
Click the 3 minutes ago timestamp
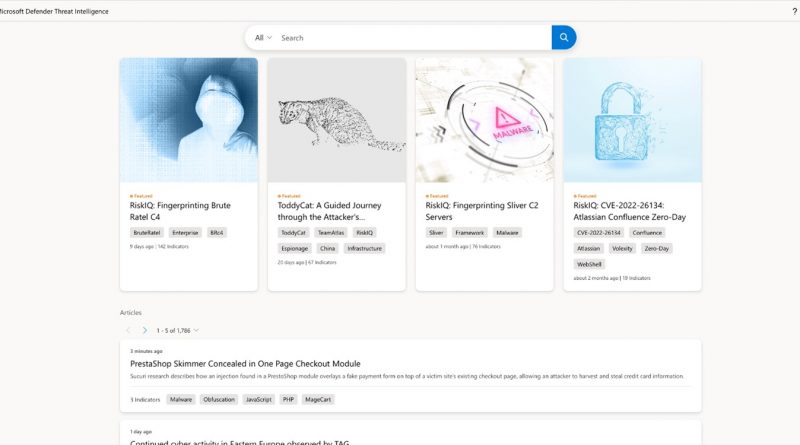[x=146, y=351]
